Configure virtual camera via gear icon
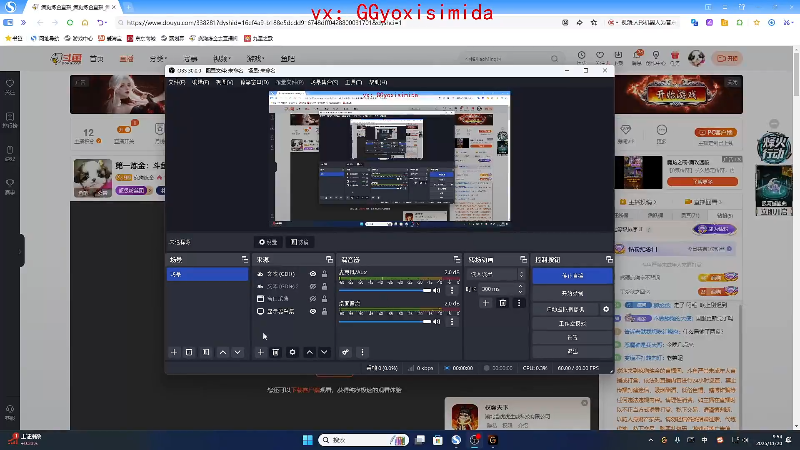The height and width of the screenshot is (450, 800). pos(606,309)
